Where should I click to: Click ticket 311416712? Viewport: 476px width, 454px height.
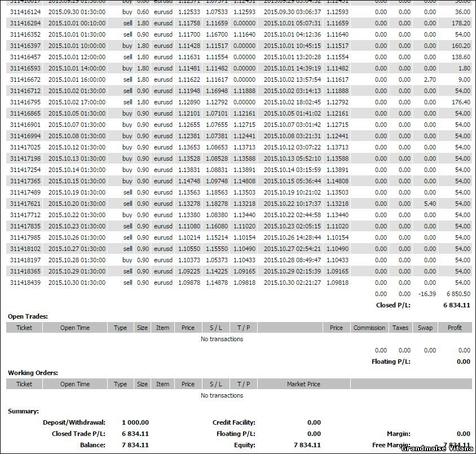click(25, 91)
